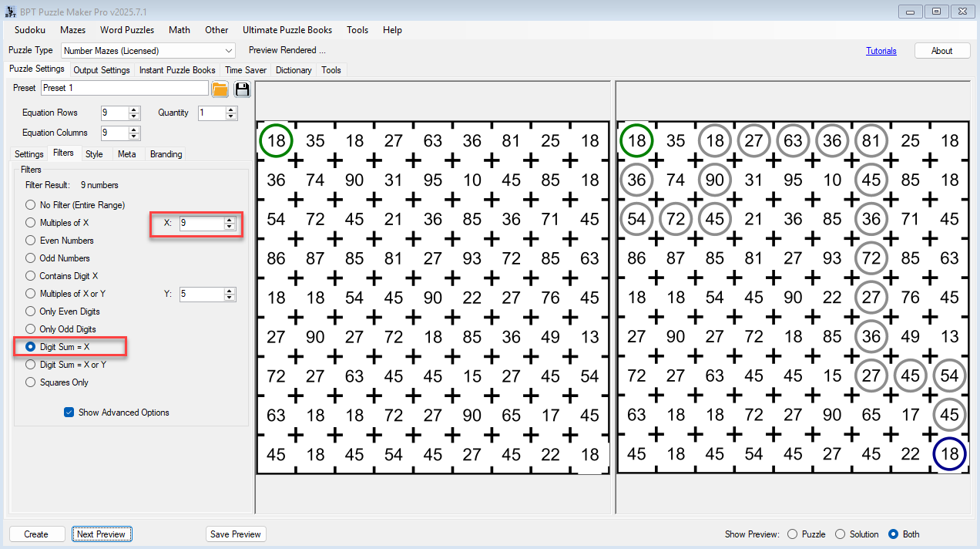Open Puzzle Type dropdown
980x549 pixels.
click(148, 51)
